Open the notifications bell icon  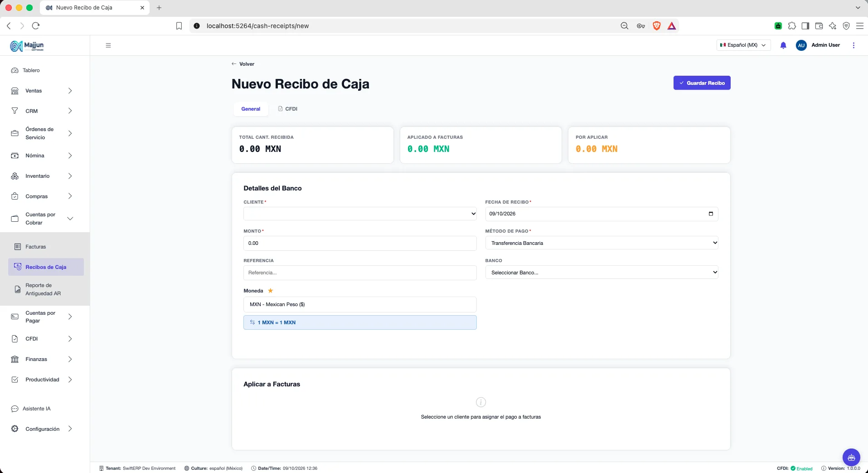tap(783, 45)
